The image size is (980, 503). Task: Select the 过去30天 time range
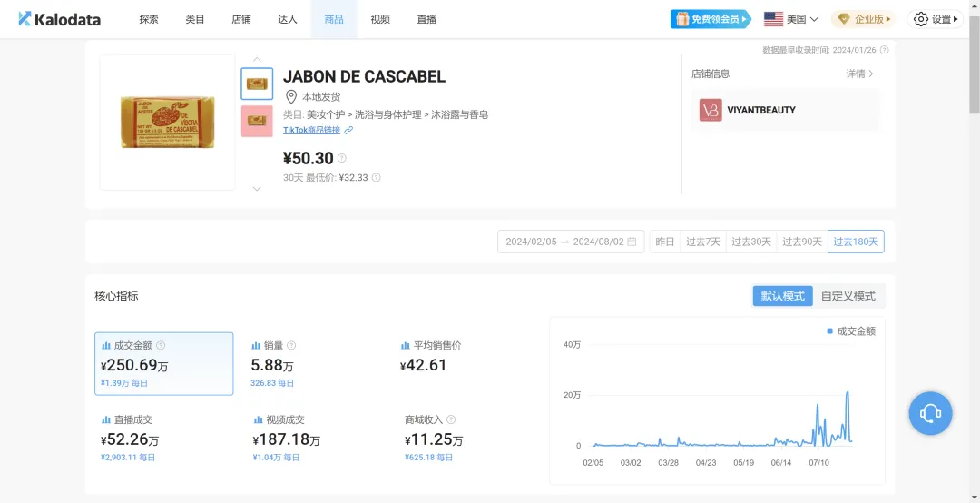[x=751, y=242]
